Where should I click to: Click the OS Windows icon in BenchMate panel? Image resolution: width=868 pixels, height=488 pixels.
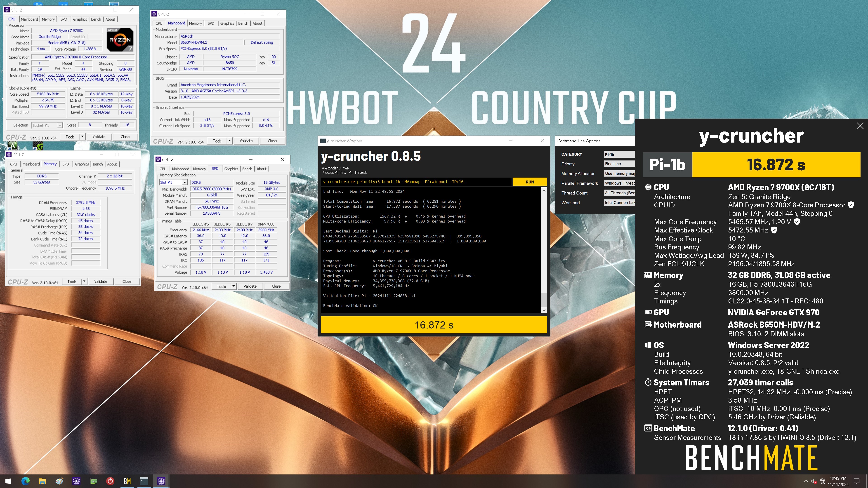648,345
